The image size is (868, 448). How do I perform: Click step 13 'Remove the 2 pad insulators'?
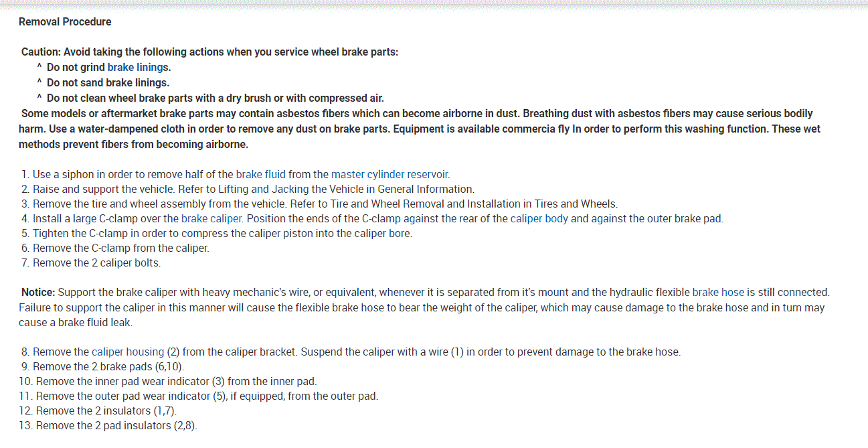tap(116, 425)
